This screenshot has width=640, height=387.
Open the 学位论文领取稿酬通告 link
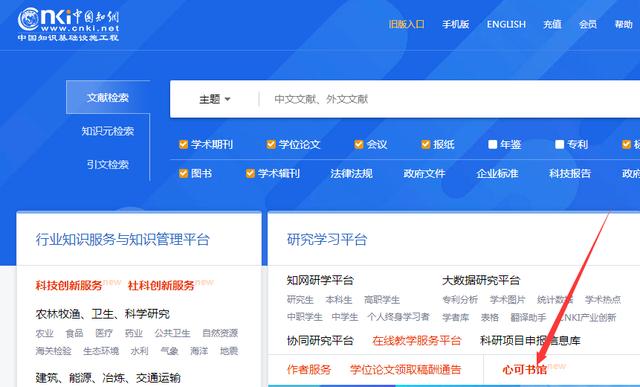[405, 370]
